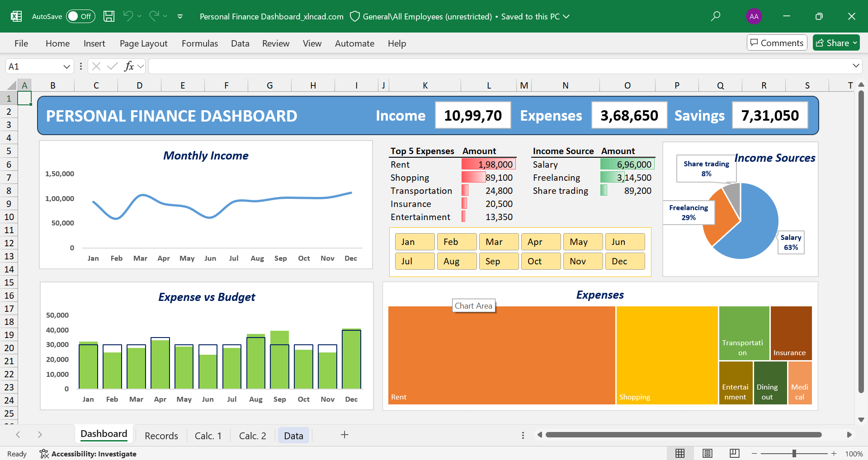Expand the Name Box dropdown arrow

(66, 66)
